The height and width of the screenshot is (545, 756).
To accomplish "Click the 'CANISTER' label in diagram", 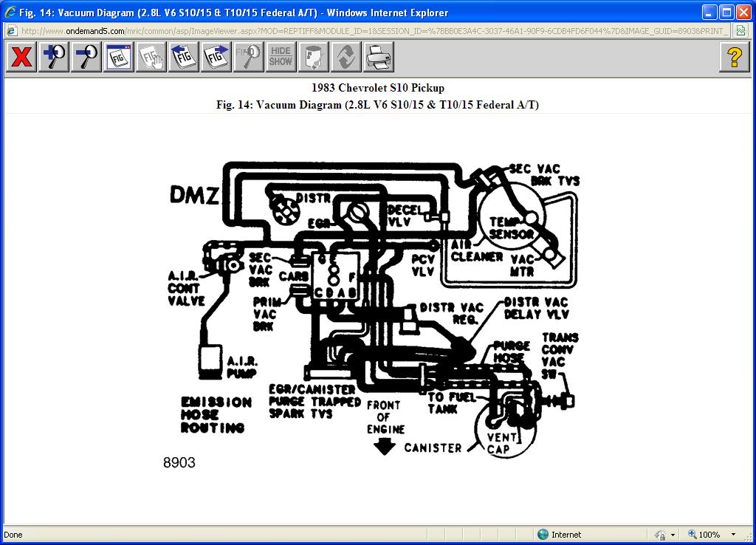I will click(x=433, y=448).
